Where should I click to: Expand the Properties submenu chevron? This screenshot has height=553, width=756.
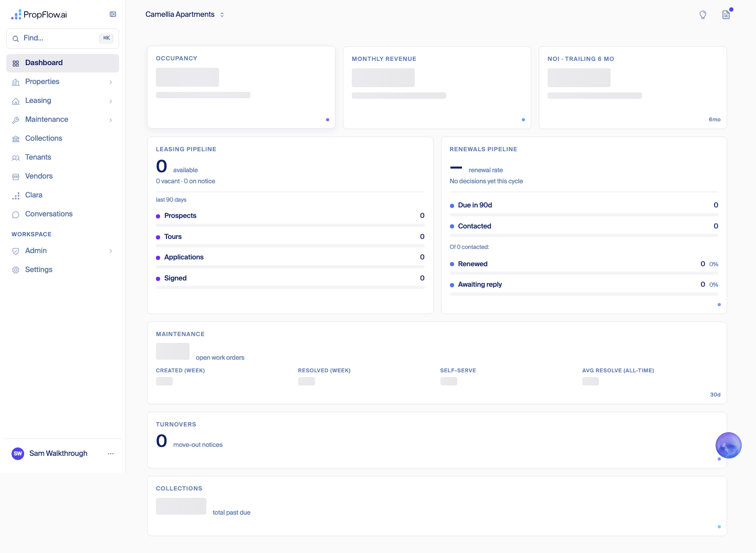point(111,82)
